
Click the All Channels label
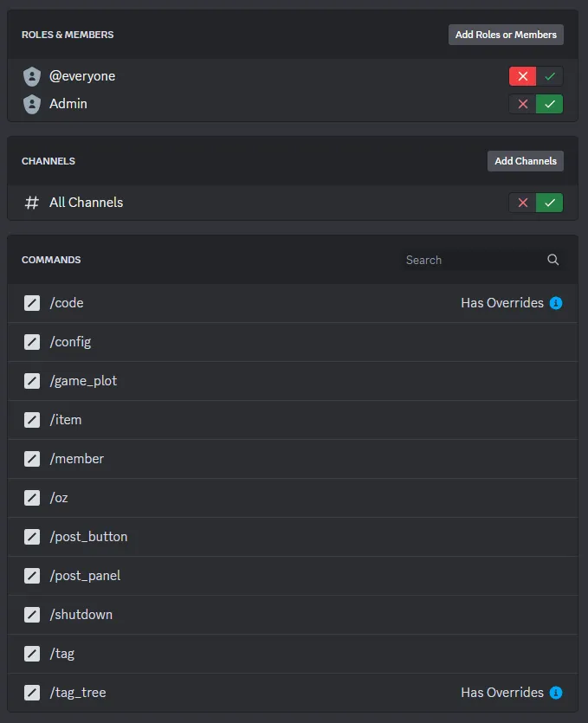87,203
